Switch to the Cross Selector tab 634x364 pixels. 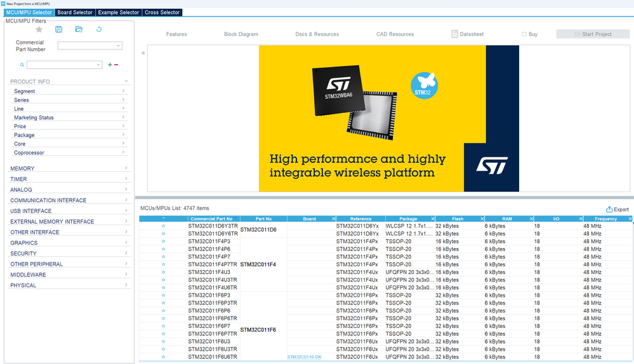(x=162, y=13)
